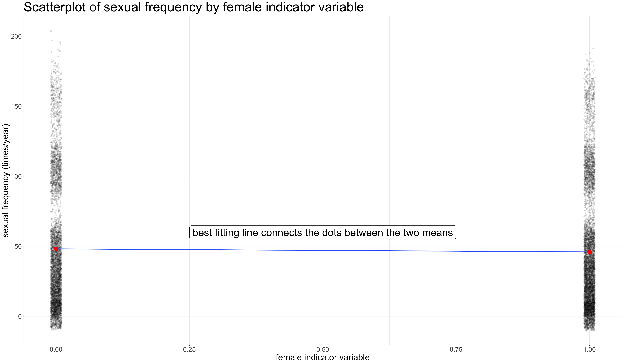624x364 pixels.
Task: Select the 'best fitting line connects' annotation box
Action: [x=322, y=233]
